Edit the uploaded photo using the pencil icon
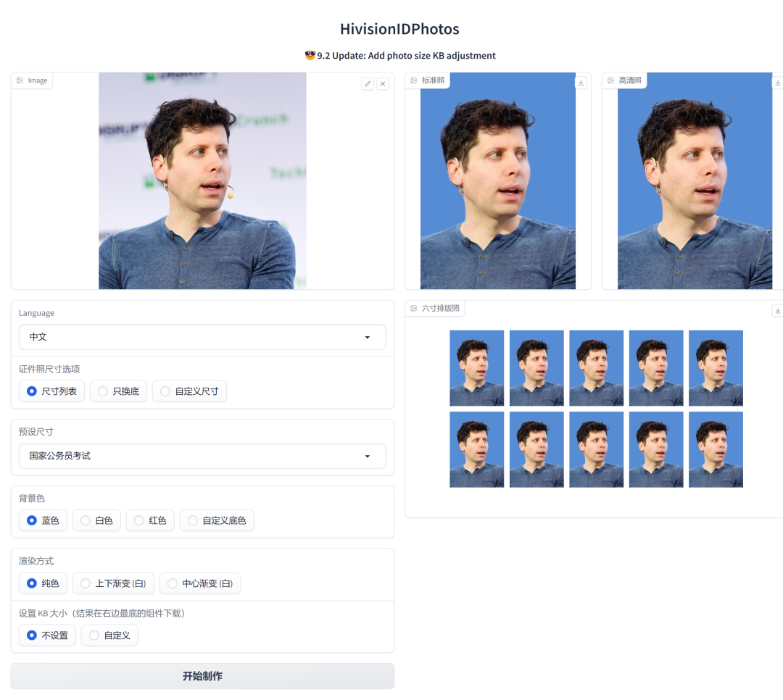This screenshot has height=700, width=783. (368, 84)
